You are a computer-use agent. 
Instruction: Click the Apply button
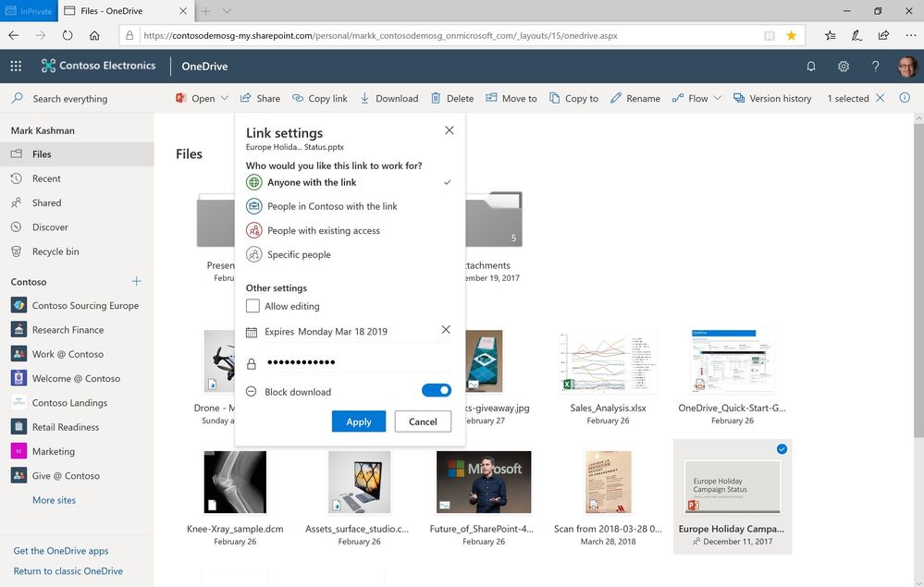click(x=358, y=422)
